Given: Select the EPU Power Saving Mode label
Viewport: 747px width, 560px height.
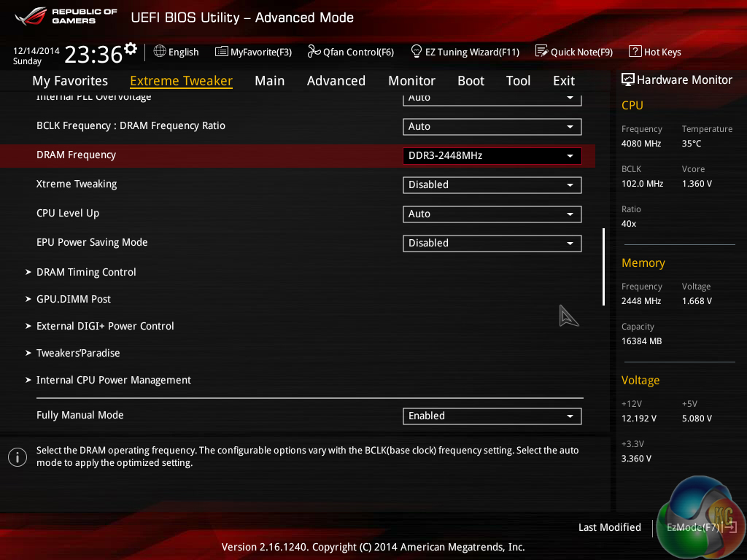Looking at the screenshot, I should coord(92,242).
